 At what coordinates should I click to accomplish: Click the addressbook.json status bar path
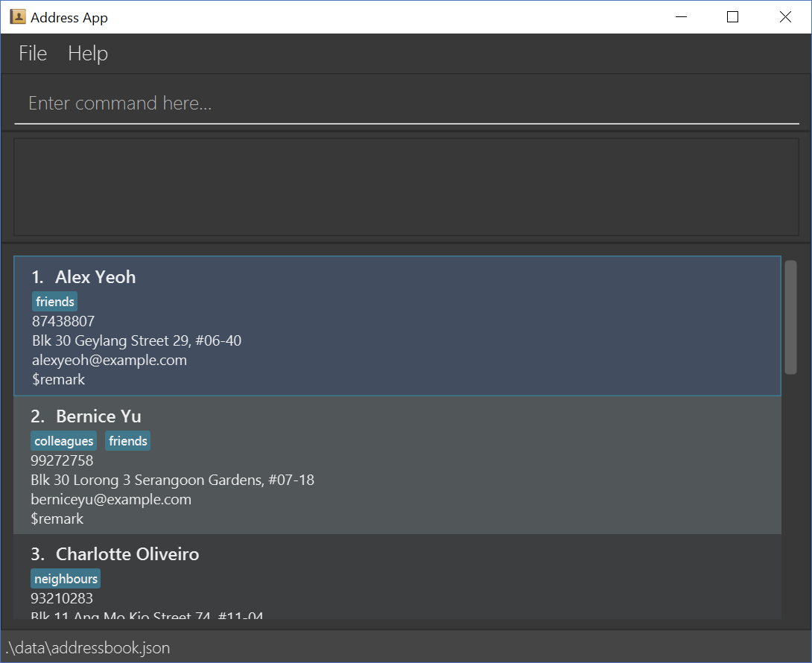pyautogui.click(x=88, y=647)
